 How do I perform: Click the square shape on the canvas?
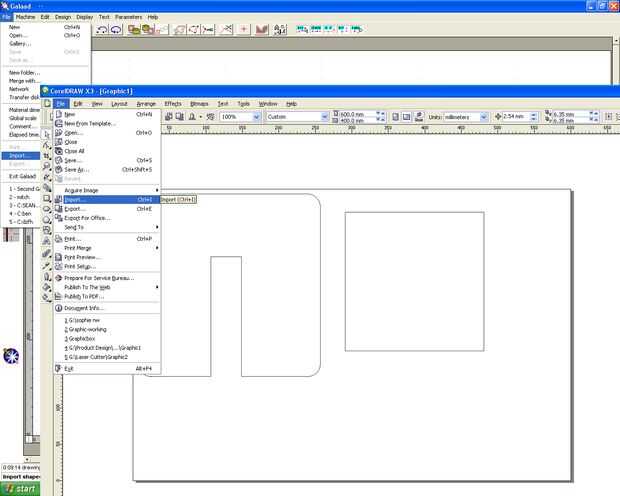[414, 281]
